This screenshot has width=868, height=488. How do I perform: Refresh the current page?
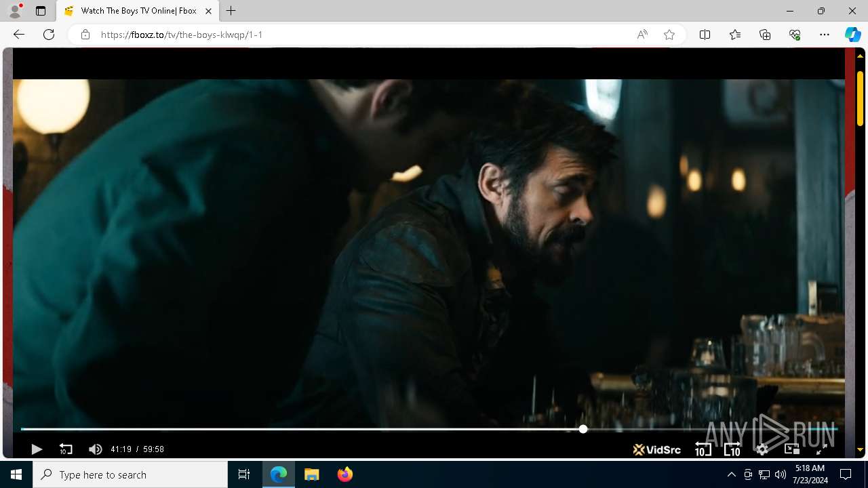pos(49,35)
